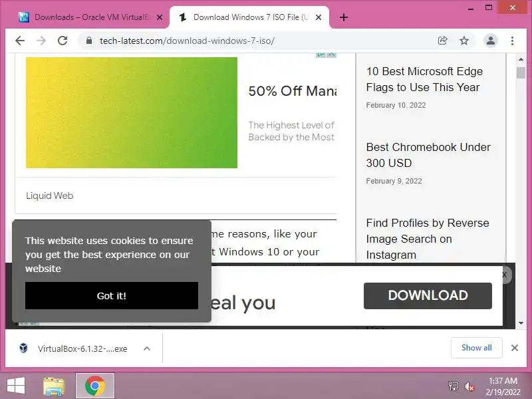Screen dimensions: 532x399
Task: Select the Download Windows 7 ISO File tab
Action: point(249,17)
